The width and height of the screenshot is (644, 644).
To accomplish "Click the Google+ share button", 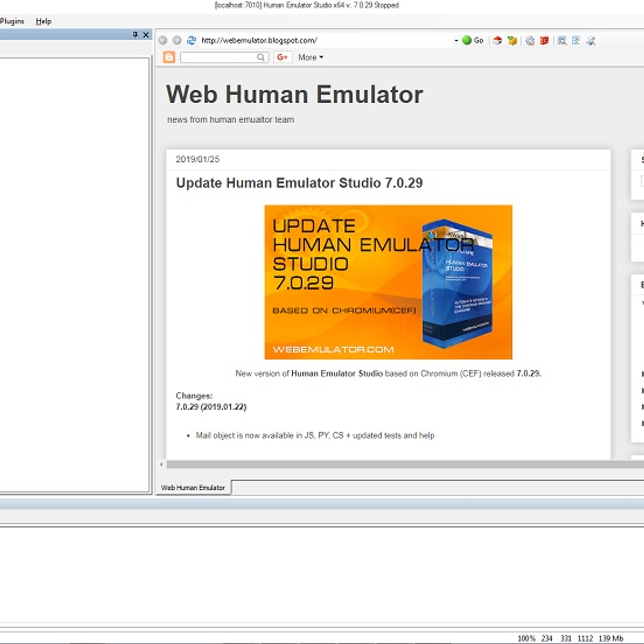I will pos(283,57).
